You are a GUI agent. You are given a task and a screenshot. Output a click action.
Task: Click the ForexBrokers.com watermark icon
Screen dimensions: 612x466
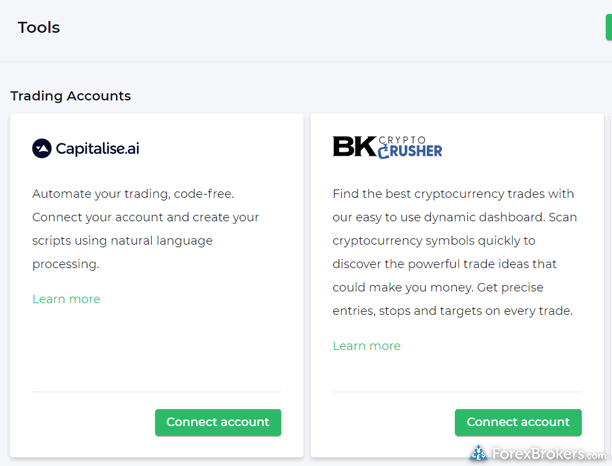tap(479, 453)
